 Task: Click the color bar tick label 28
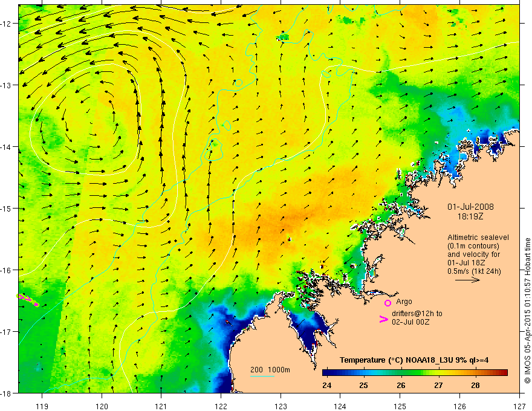point(475,385)
